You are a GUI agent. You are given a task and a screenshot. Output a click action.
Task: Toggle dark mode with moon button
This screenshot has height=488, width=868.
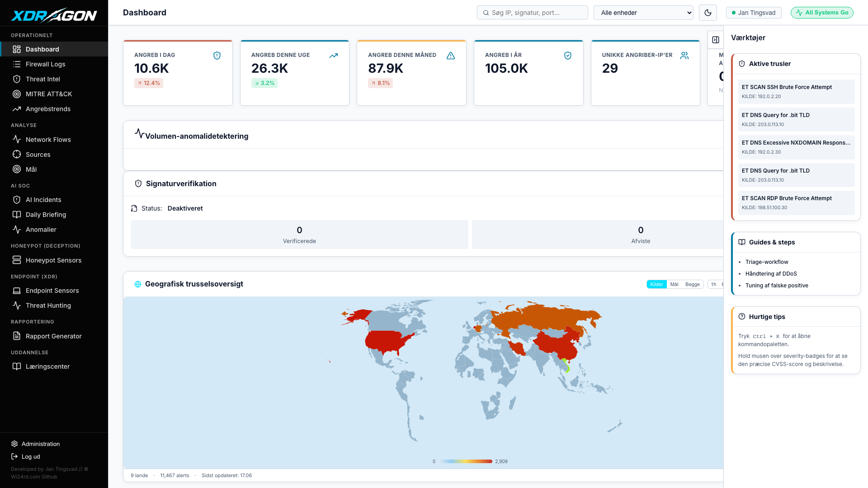click(708, 13)
